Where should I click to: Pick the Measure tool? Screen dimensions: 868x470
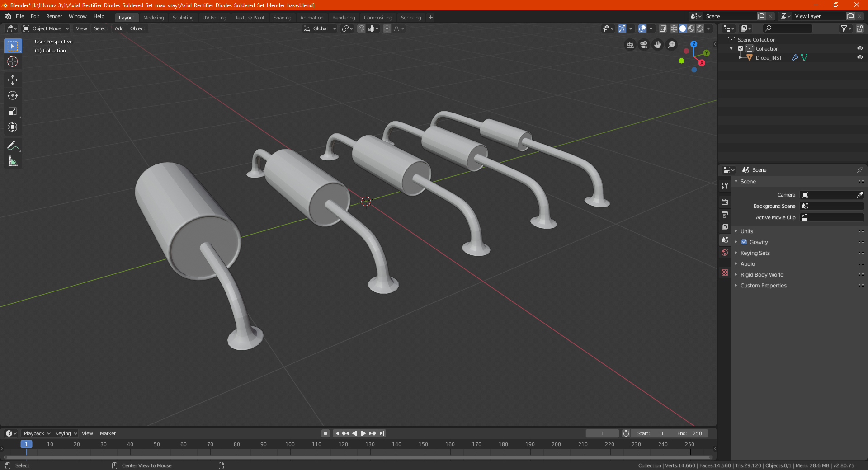[13, 161]
